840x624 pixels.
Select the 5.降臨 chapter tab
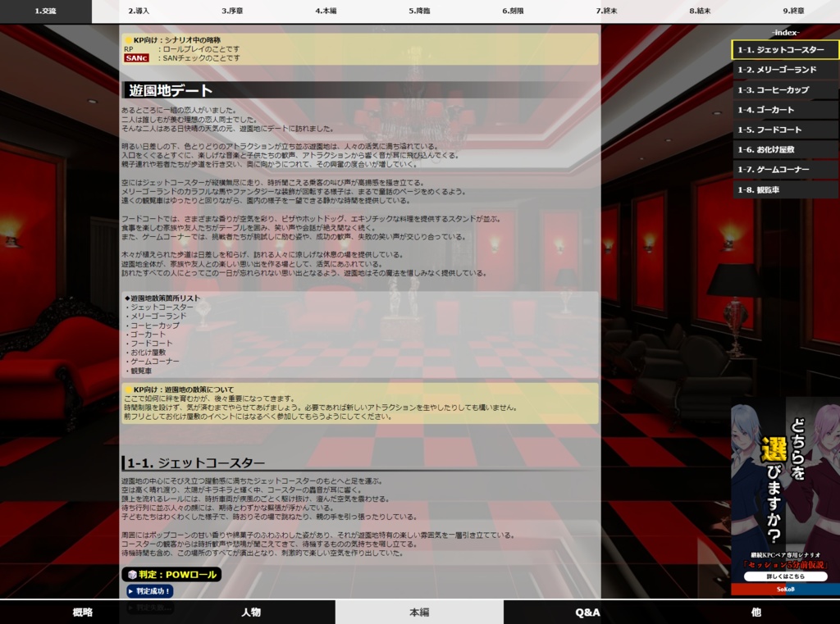[419, 11]
